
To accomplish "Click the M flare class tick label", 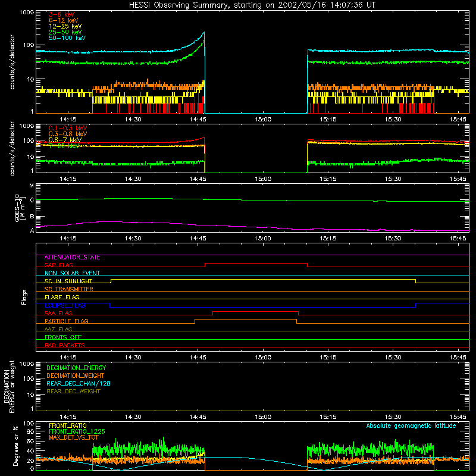I will [32, 186].
